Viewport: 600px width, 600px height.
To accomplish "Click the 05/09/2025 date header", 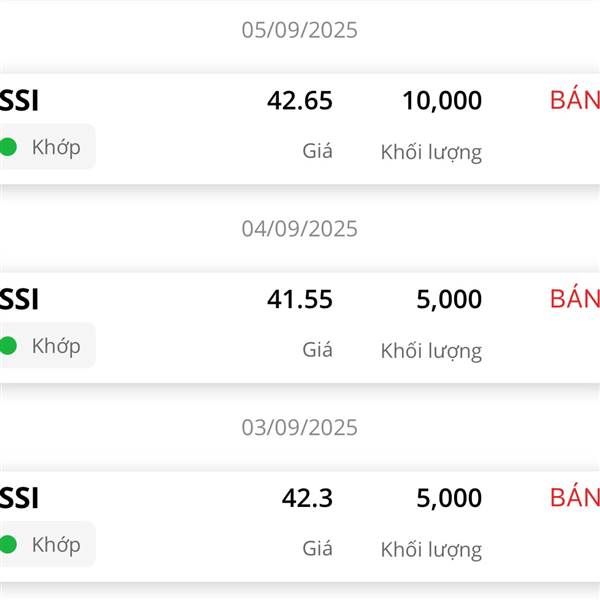I will tap(300, 30).
